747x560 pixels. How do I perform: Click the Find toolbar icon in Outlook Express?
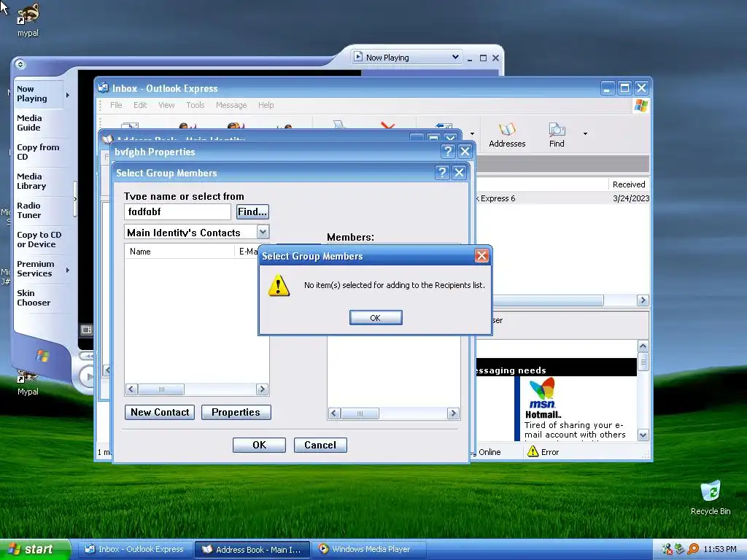(557, 135)
